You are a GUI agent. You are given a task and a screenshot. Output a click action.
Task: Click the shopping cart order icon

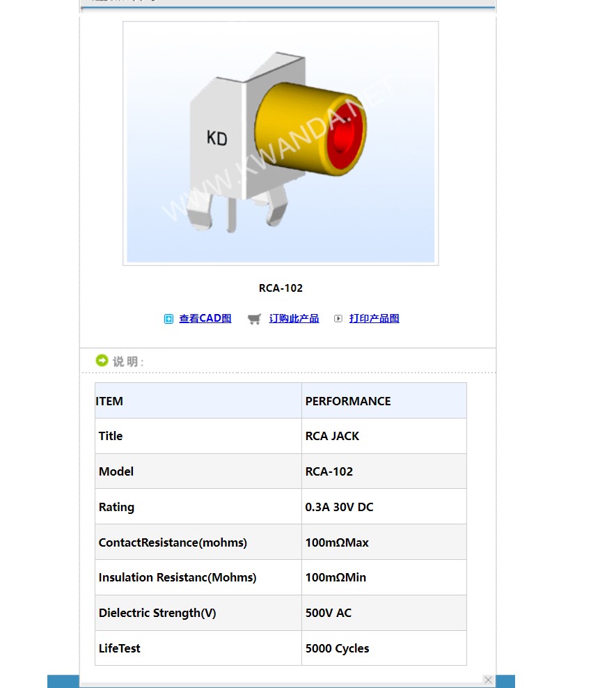[254, 319]
